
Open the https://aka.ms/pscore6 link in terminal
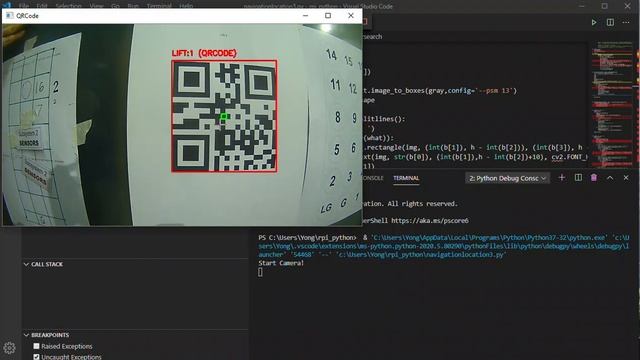(430, 221)
